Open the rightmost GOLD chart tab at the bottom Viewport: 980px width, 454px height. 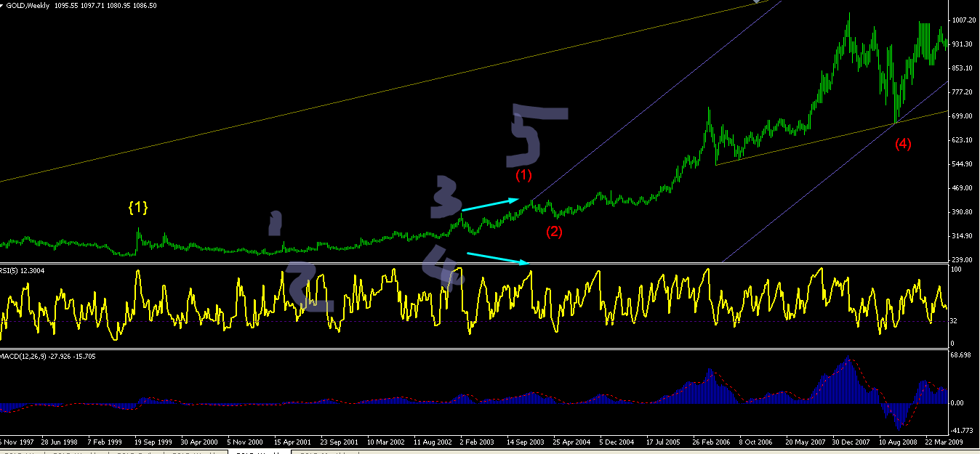[x=325, y=452]
